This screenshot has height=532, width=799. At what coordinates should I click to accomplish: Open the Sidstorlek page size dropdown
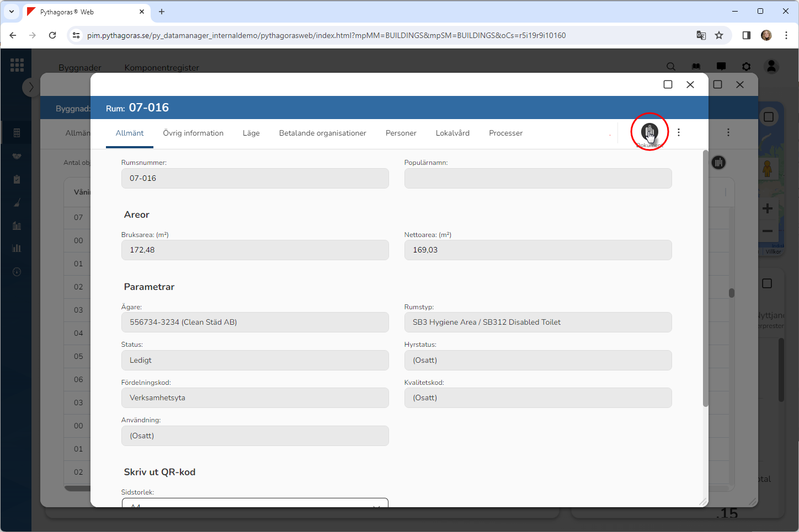coord(255,504)
